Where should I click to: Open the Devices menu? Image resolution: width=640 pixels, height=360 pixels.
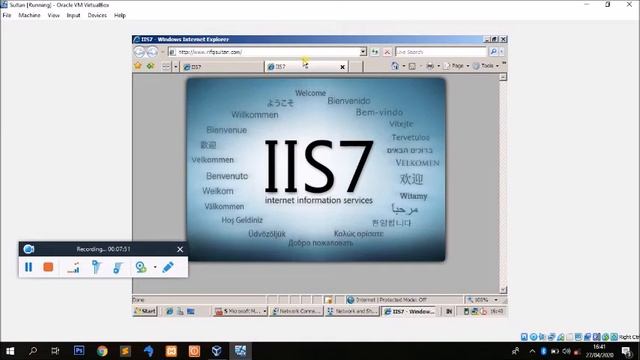click(x=97, y=15)
